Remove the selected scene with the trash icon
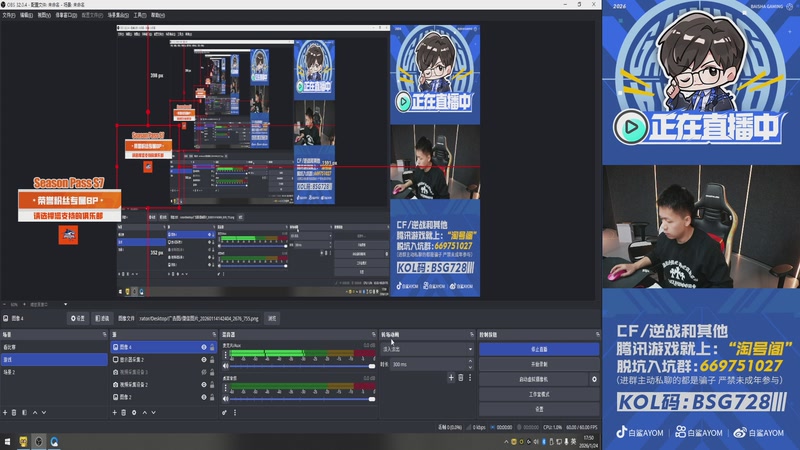The height and width of the screenshot is (450, 800). [x=14, y=412]
